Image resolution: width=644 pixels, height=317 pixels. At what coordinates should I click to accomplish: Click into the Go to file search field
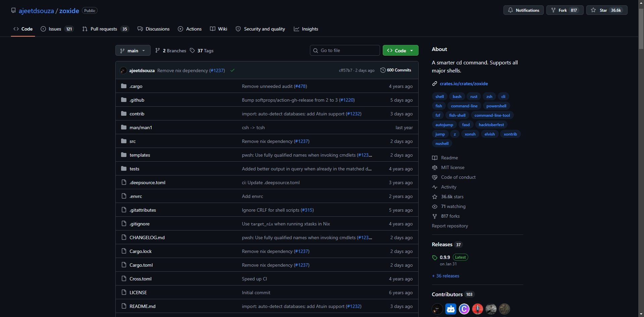(345, 50)
